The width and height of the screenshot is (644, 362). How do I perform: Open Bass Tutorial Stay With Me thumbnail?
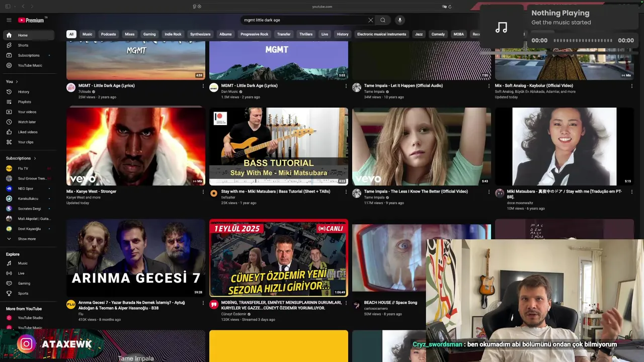click(x=279, y=146)
